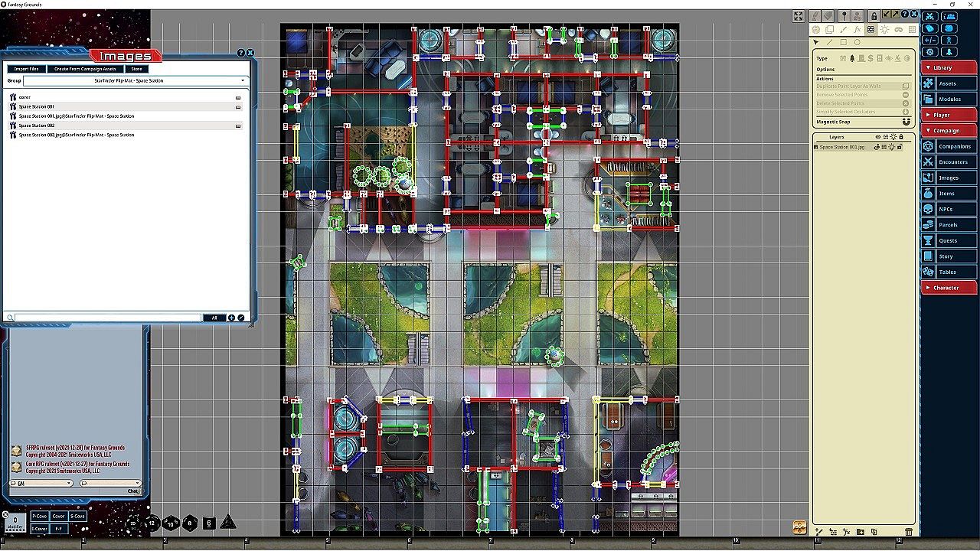Toggle lock on Space Station 001.jpg layer

tap(900, 147)
